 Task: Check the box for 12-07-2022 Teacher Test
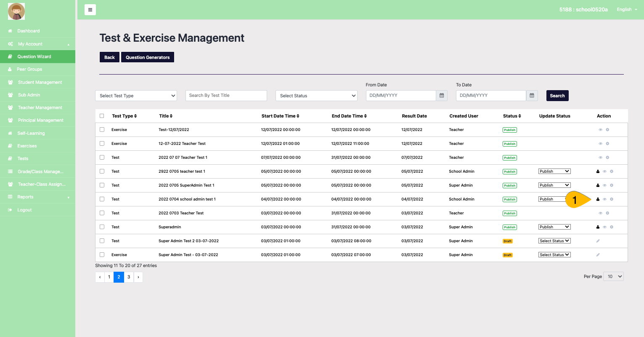pyautogui.click(x=102, y=144)
